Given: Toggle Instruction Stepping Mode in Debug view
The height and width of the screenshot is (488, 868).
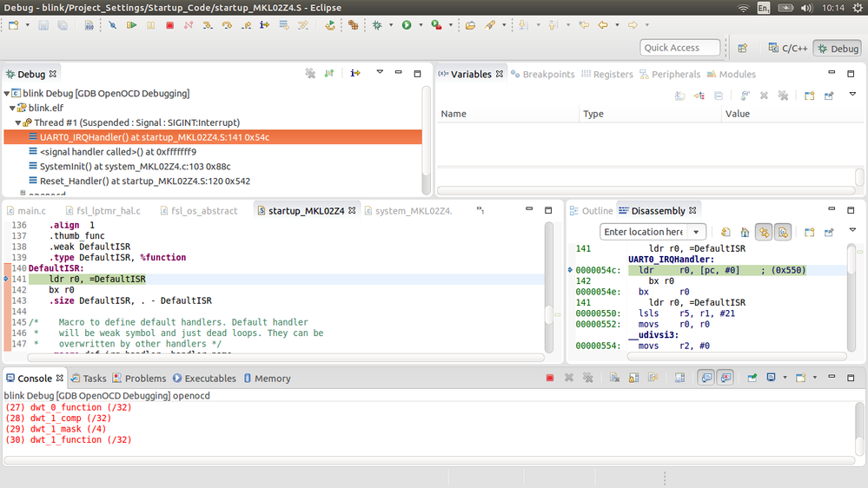Looking at the screenshot, I should click(355, 75).
